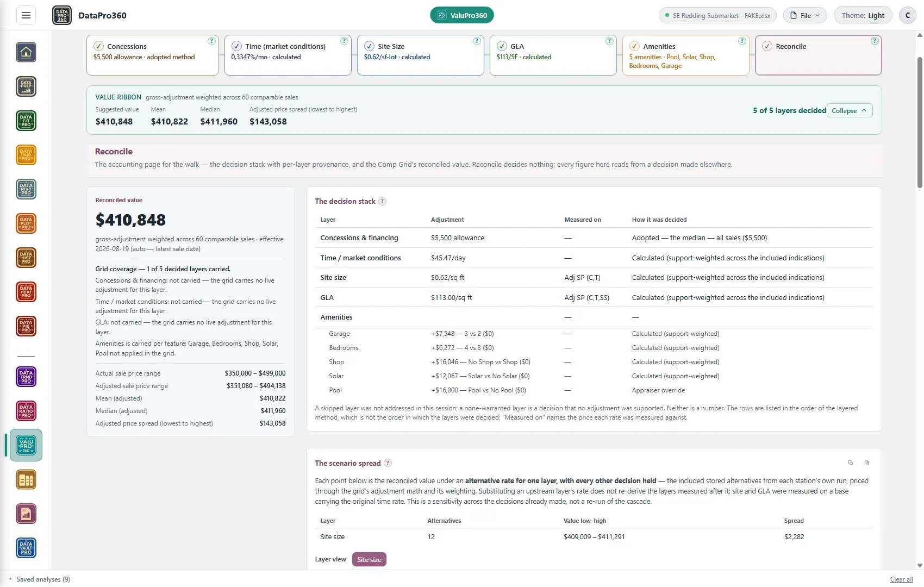Click the help icon on Site Size card
This screenshot has width=924, height=587.
tap(477, 41)
